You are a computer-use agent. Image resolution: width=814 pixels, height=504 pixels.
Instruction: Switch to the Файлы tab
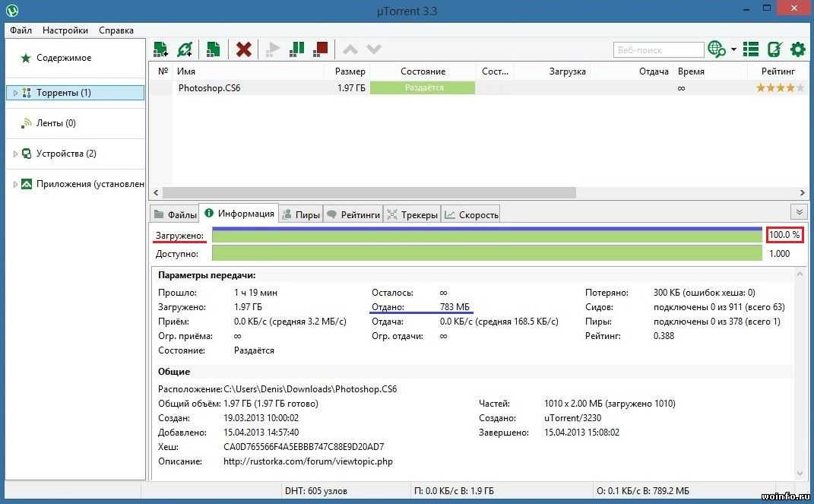pyautogui.click(x=175, y=214)
